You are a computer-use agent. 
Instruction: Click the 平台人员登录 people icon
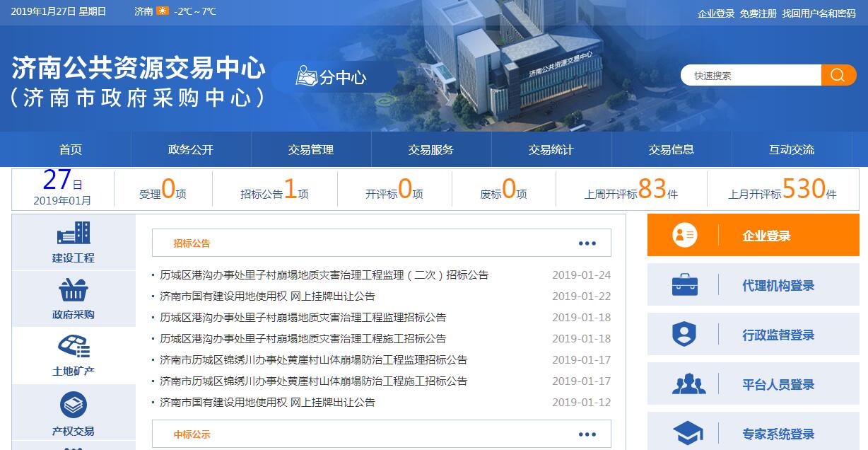point(688,384)
